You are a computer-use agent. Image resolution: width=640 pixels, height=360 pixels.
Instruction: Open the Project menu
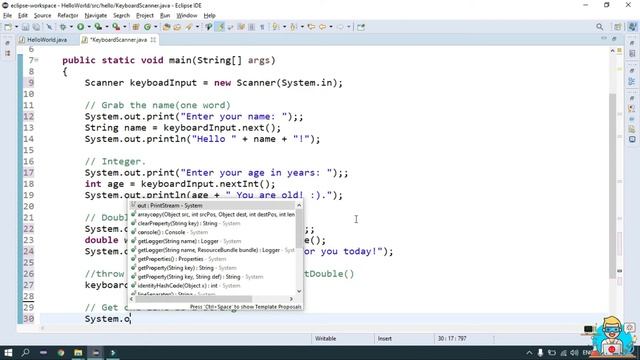tap(144, 16)
